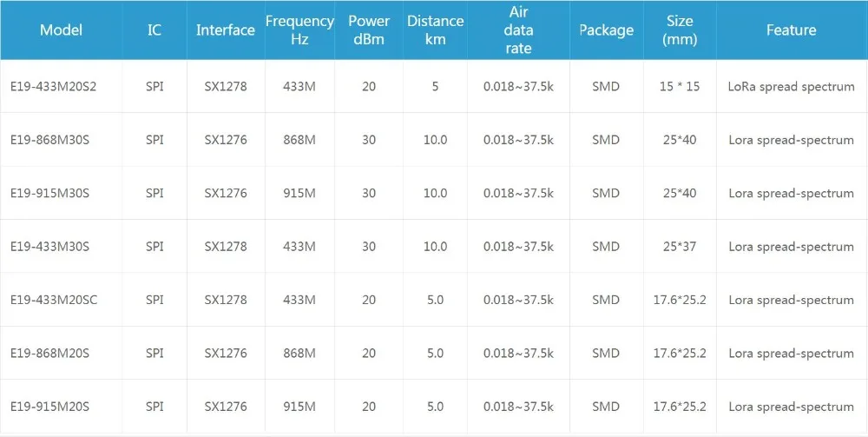This screenshot has width=868, height=437.
Task: Select the Distance km column header
Action: point(435,30)
